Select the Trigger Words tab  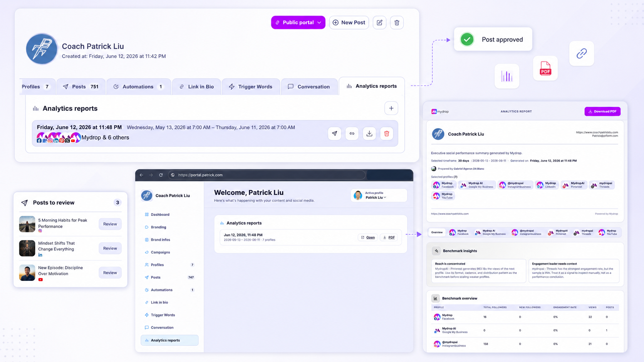point(251,87)
